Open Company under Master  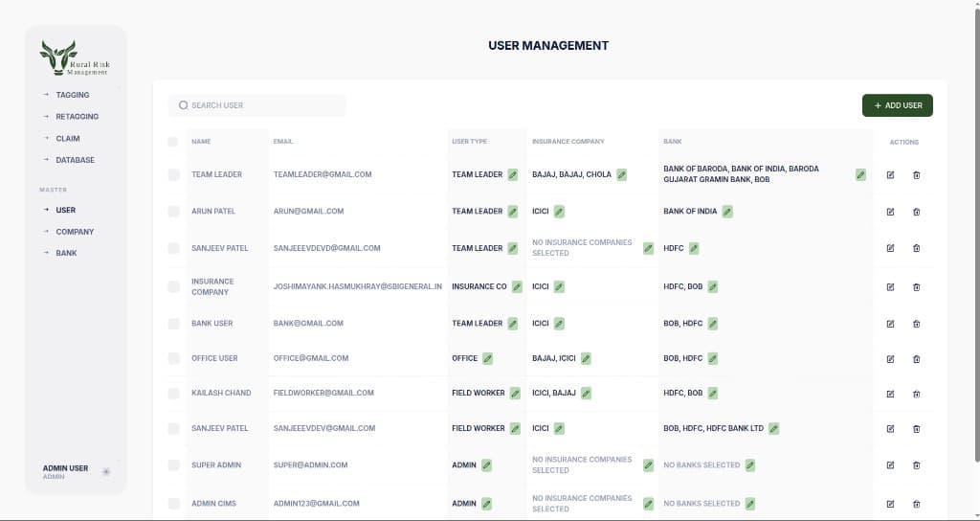pyautogui.click(x=75, y=232)
